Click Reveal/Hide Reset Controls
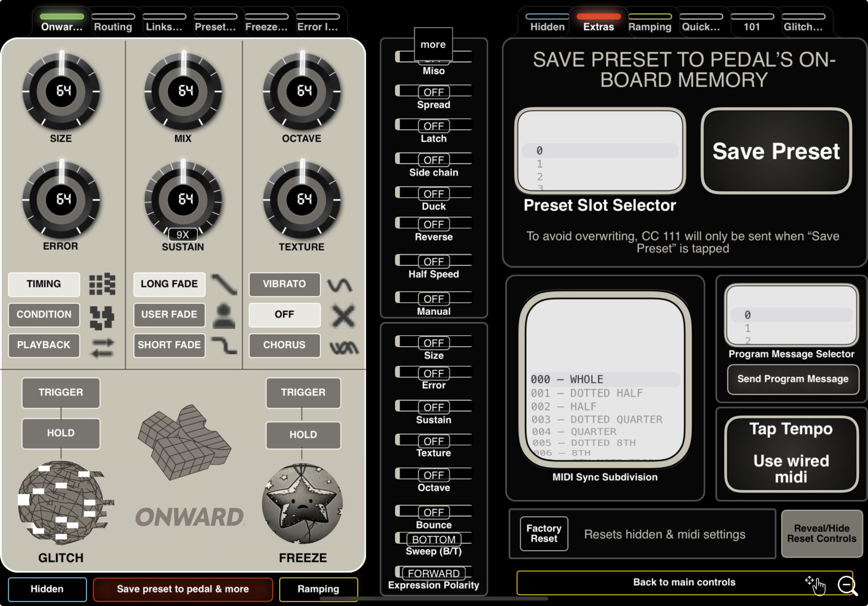Image resolution: width=868 pixels, height=606 pixels. click(x=822, y=534)
